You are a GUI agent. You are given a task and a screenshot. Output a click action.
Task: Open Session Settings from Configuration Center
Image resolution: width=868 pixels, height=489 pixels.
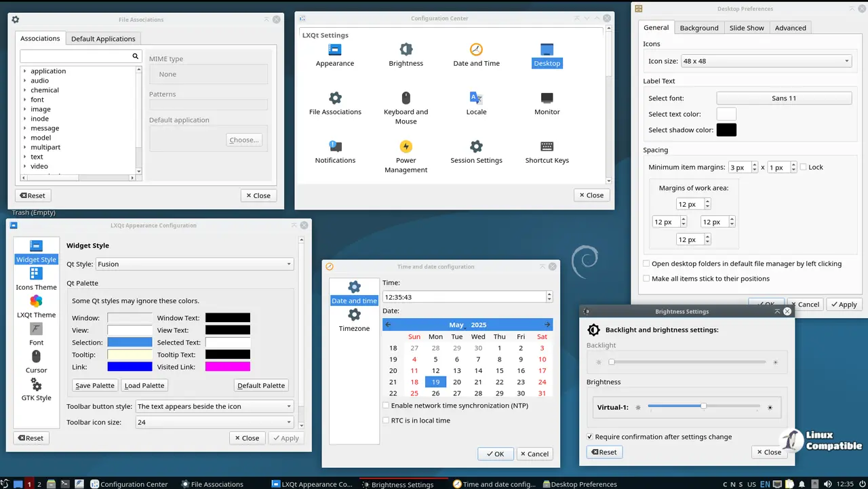coord(476,153)
